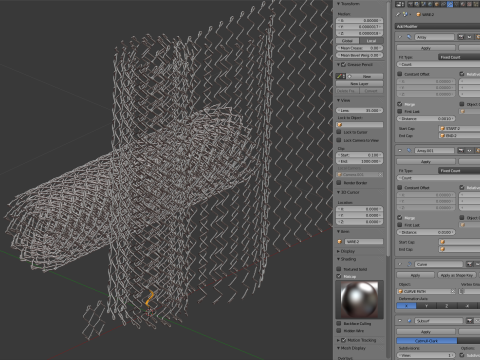Apply the Array modifier
This screenshot has width=480, height=360.
[426, 48]
